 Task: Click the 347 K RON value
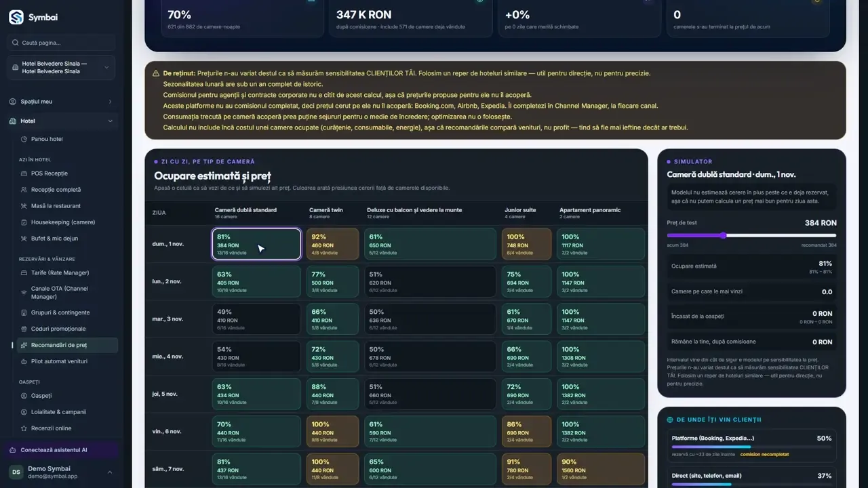pos(363,14)
